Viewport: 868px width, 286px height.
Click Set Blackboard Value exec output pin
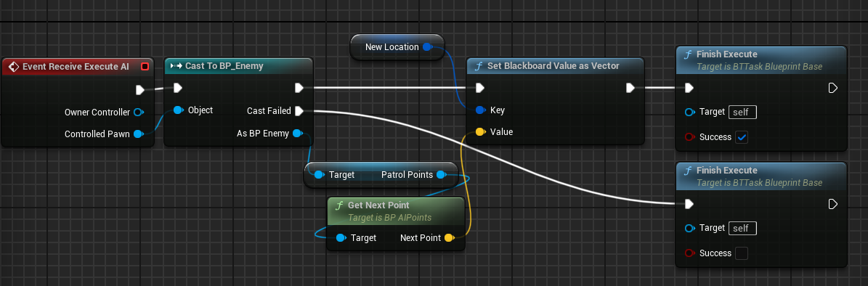tap(630, 88)
